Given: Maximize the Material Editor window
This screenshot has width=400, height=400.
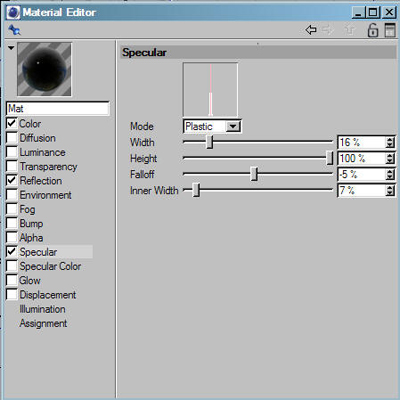Looking at the screenshot, I should click(x=373, y=13).
